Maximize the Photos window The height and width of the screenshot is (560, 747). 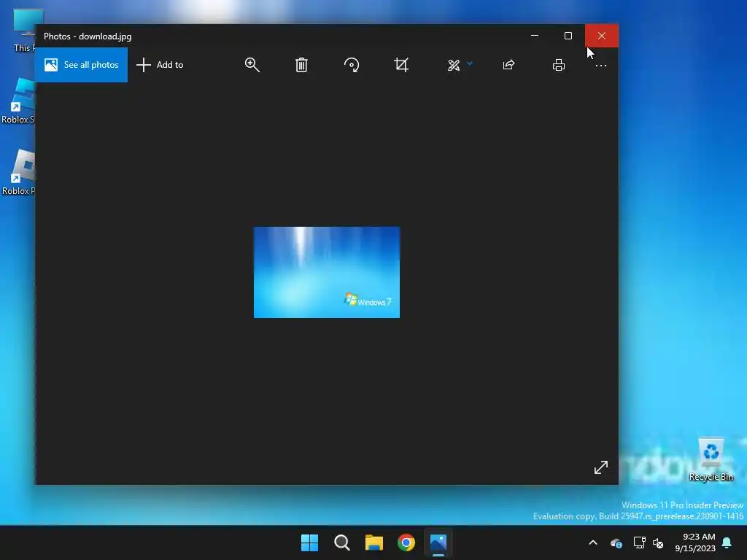coord(568,36)
